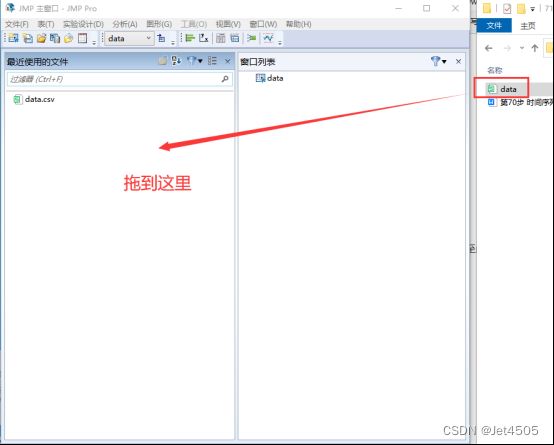The width and height of the screenshot is (554, 445).
Task: Select data entry in the window list
Action: coord(270,78)
